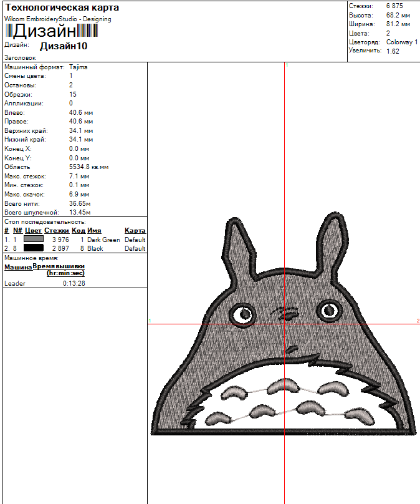Select the 'Заголовок' label

(x=20, y=58)
